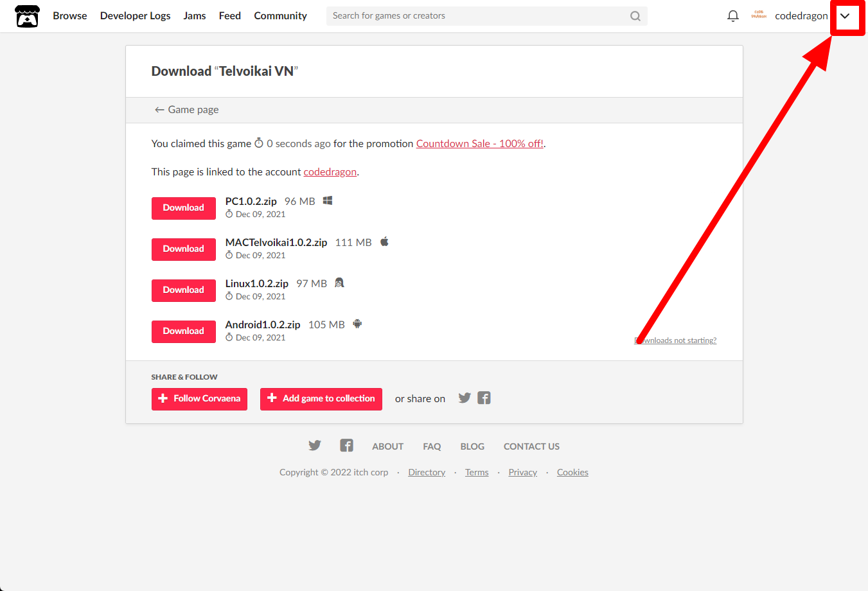Focus the games or creators search field

487,16
